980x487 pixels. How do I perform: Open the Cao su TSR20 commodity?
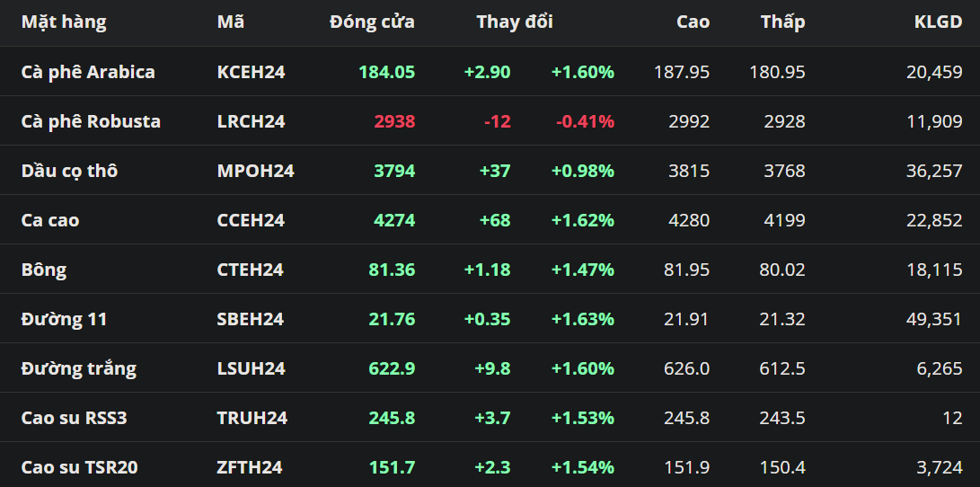pos(80,467)
